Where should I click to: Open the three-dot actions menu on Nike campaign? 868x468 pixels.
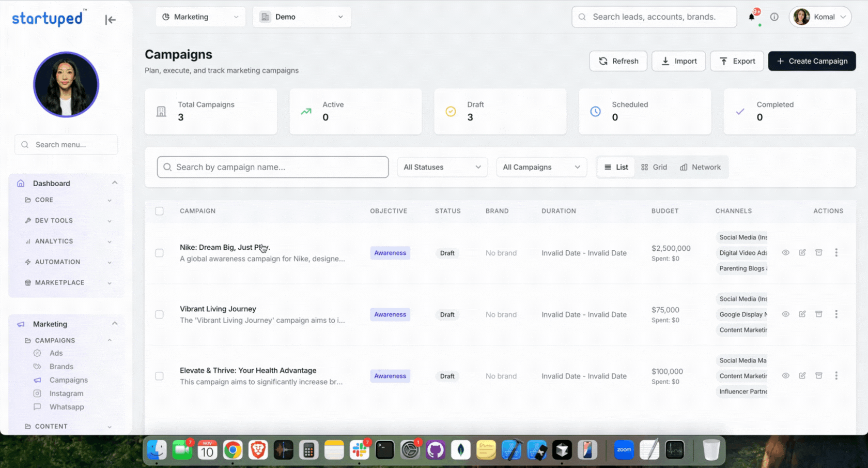point(836,253)
